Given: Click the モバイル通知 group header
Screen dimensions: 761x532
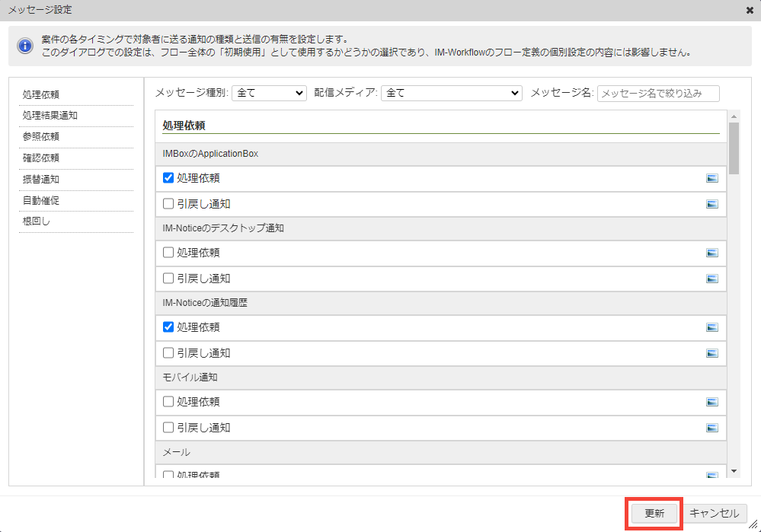Looking at the screenshot, I should (x=441, y=377).
